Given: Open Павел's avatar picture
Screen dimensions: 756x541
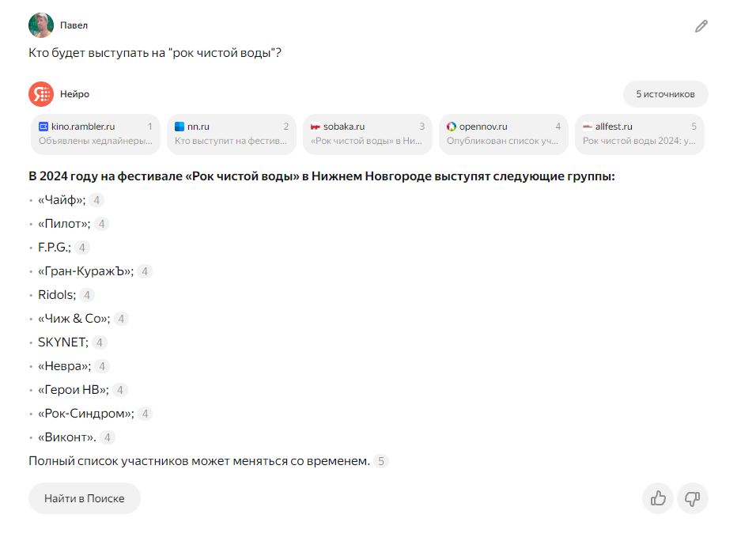Looking at the screenshot, I should (x=41, y=25).
